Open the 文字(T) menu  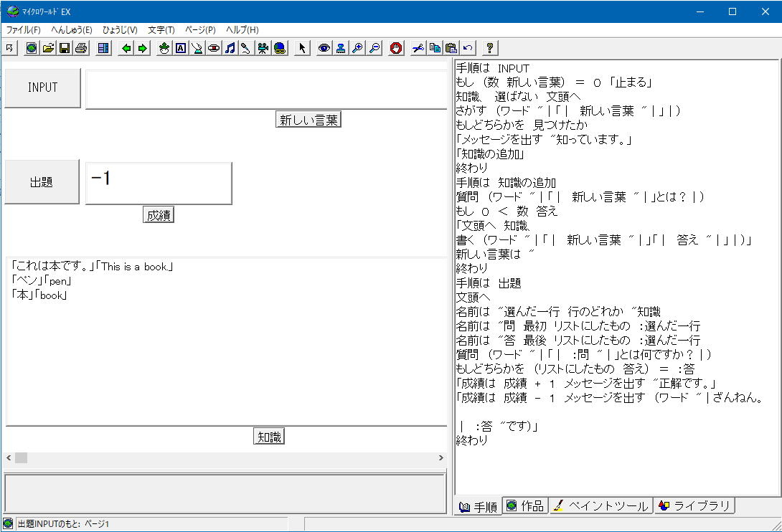pos(161,30)
